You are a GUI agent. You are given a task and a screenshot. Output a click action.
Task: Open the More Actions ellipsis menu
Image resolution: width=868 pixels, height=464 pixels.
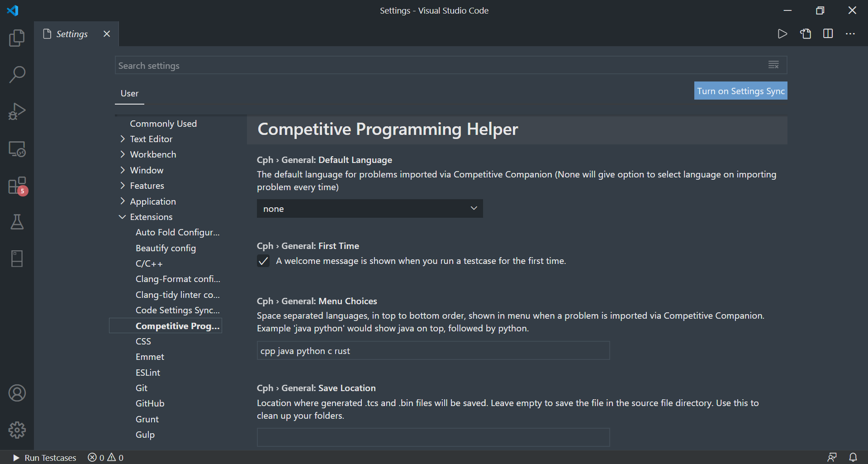tap(850, 34)
